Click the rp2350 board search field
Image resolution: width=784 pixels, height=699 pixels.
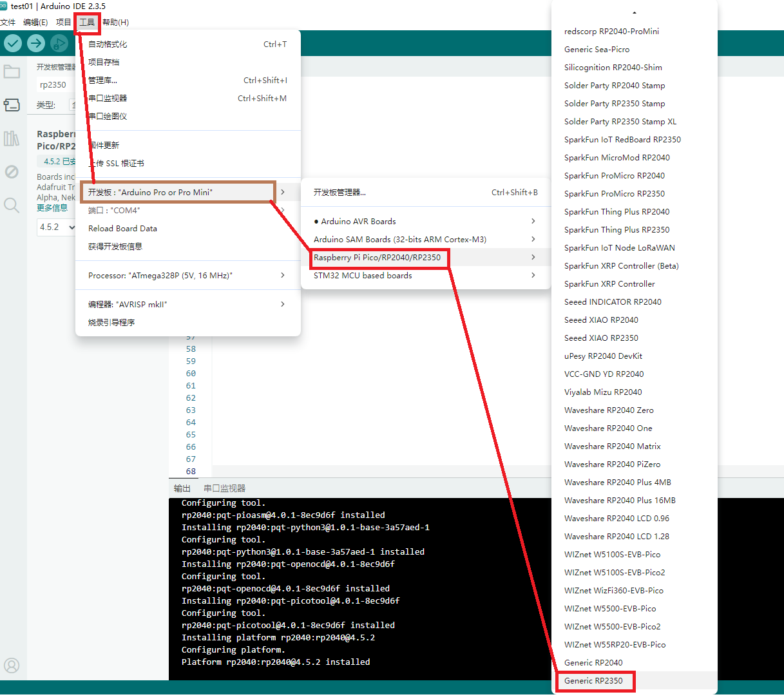55,84
